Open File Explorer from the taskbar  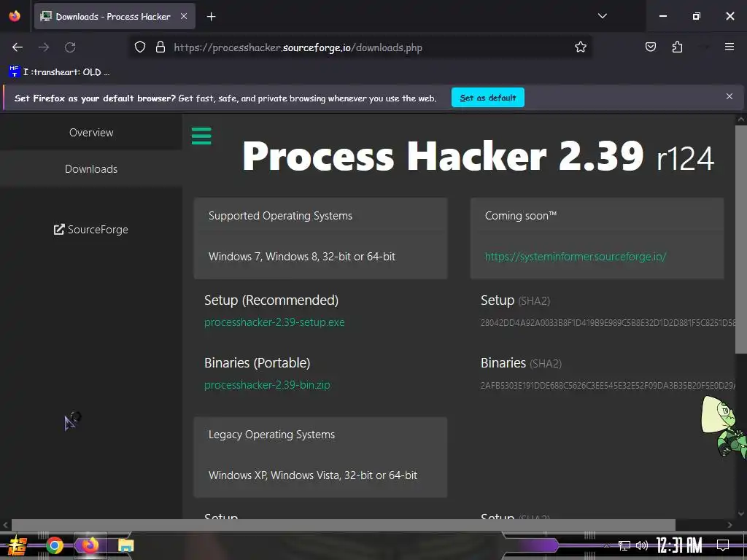(125, 545)
